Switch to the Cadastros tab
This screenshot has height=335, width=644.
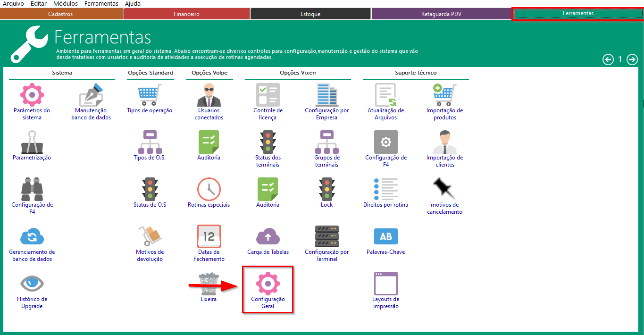coord(61,14)
